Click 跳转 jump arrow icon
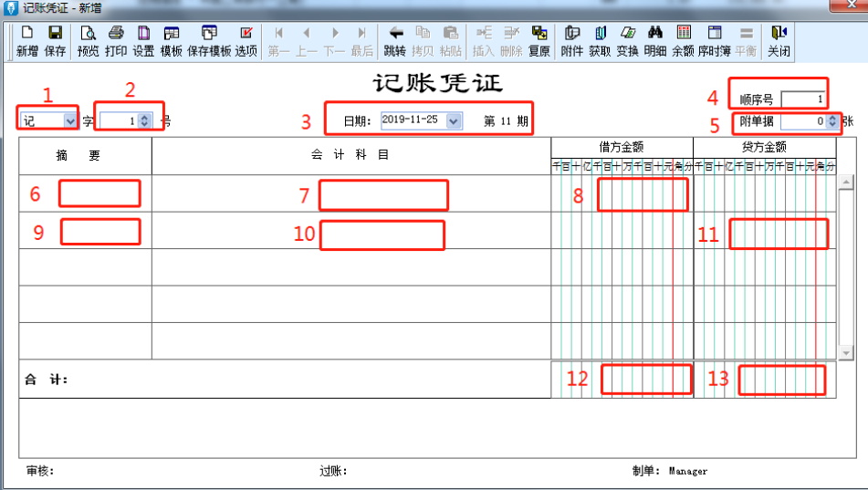868x490 pixels. (395, 41)
